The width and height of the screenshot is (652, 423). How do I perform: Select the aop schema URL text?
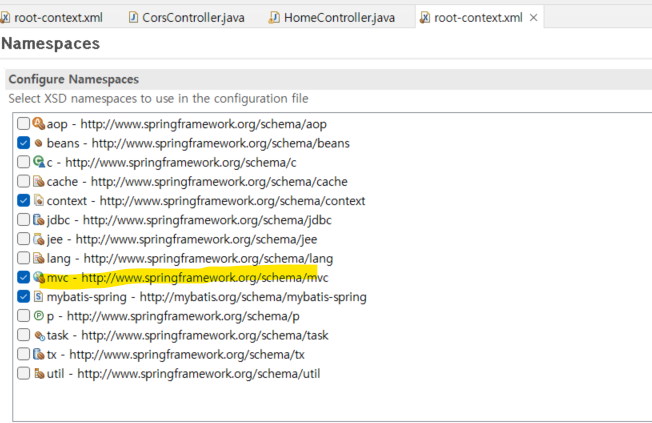pos(203,124)
